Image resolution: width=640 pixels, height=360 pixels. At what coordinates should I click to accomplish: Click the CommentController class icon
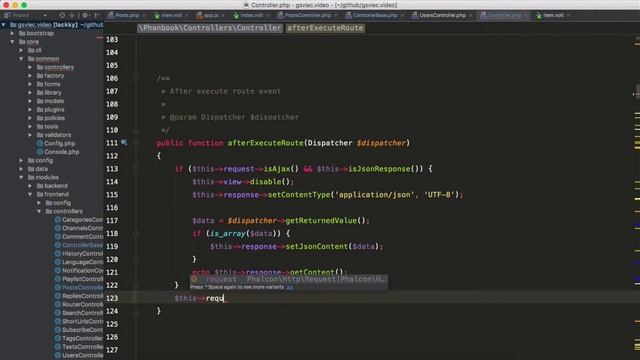pos(58,237)
